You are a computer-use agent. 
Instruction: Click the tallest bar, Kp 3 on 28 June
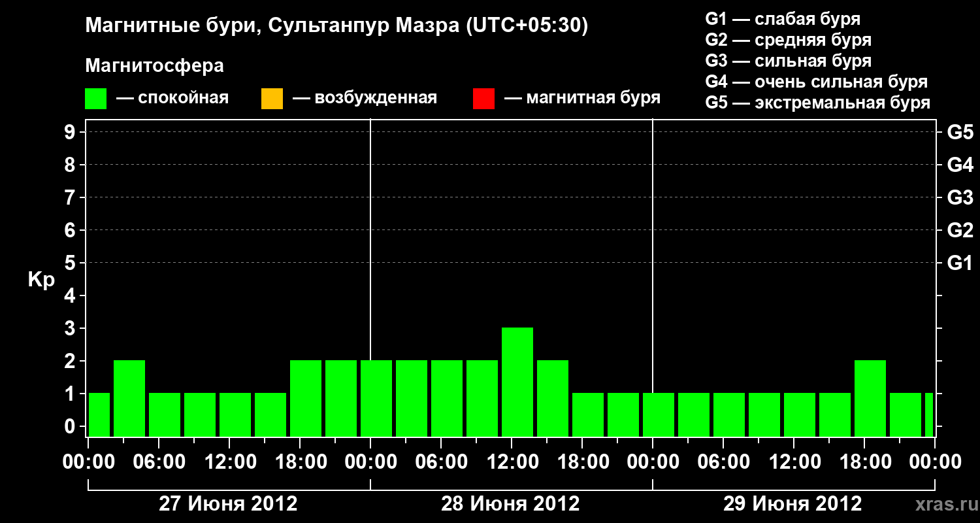pyautogui.click(x=517, y=382)
